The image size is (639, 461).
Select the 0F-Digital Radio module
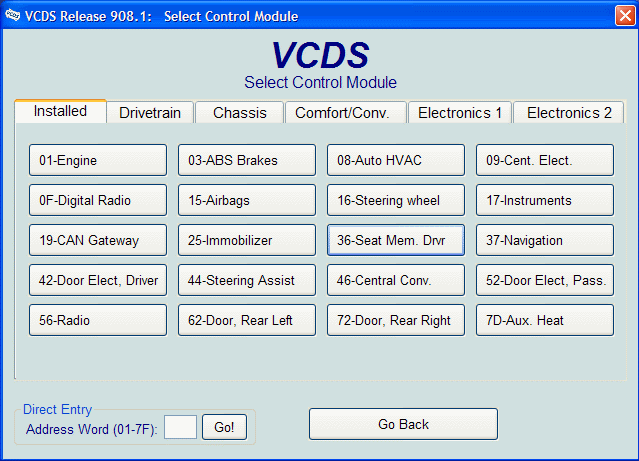click(98, 200)
